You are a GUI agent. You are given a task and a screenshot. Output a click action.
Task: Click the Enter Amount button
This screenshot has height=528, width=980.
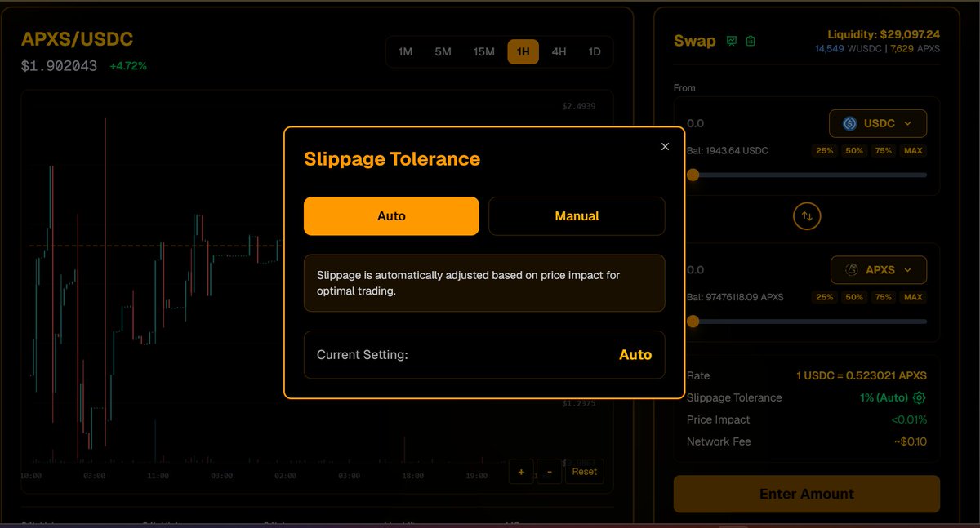tap(806, 494)
